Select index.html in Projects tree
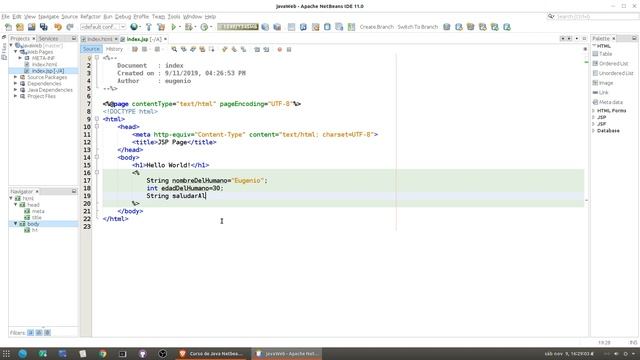The image size is (640, 360). click(44, 64)
